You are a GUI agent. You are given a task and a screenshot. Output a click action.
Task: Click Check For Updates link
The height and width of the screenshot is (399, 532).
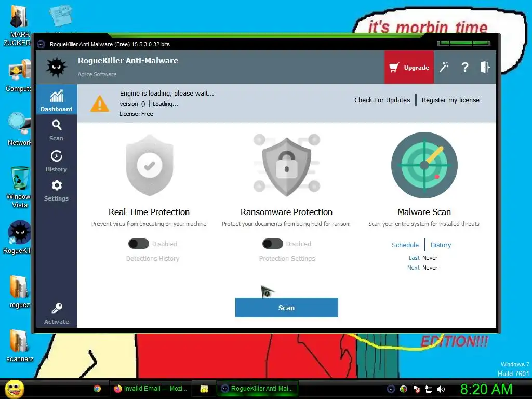pos(382,100)
